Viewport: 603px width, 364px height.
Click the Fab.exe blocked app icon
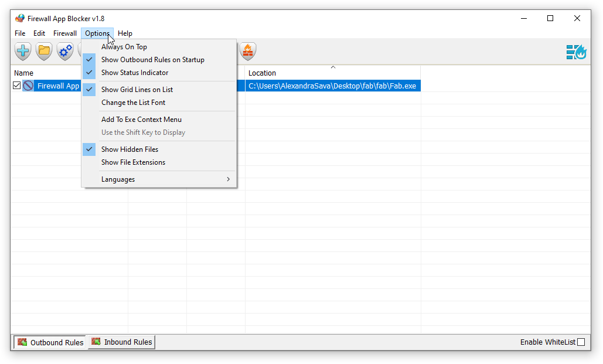(28, 86)
